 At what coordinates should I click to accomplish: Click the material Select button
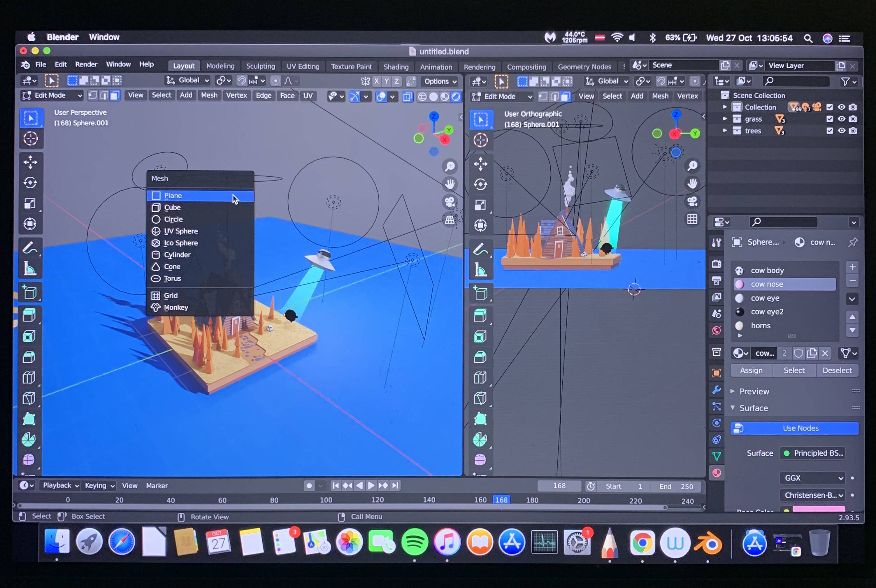tap(794, 371)
